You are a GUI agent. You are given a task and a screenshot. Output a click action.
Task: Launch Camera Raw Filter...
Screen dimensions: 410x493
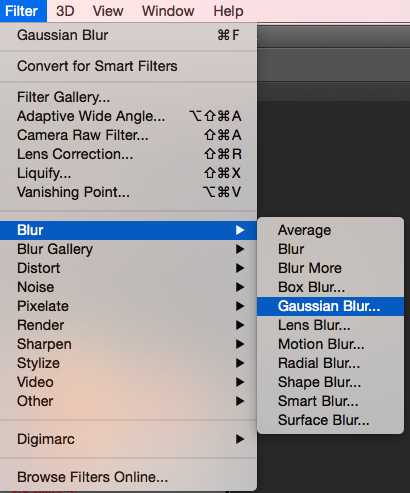pyautogui.click(x=128, y=135)
